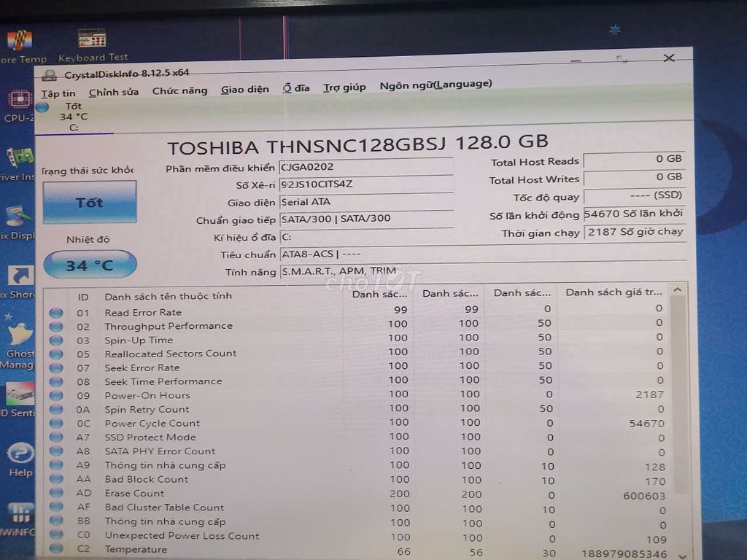This screenshot has height=560, width=747.
Task: Click the power on count field 54670
Action: (634, 214)
